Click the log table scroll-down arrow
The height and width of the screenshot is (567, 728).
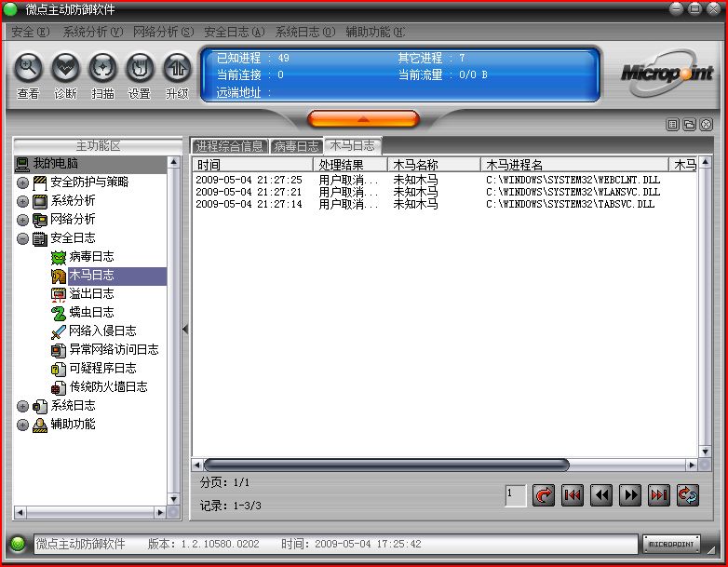point(706,452)
